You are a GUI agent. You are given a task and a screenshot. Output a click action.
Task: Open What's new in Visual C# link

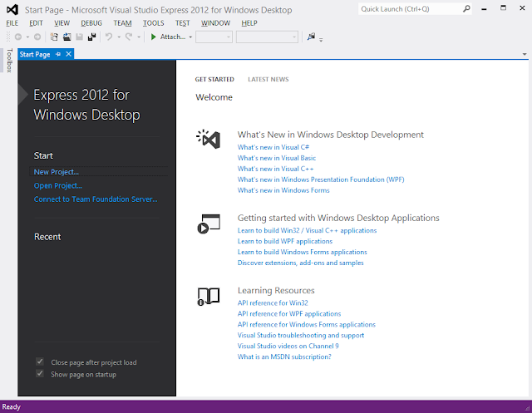tap(273, 147)
